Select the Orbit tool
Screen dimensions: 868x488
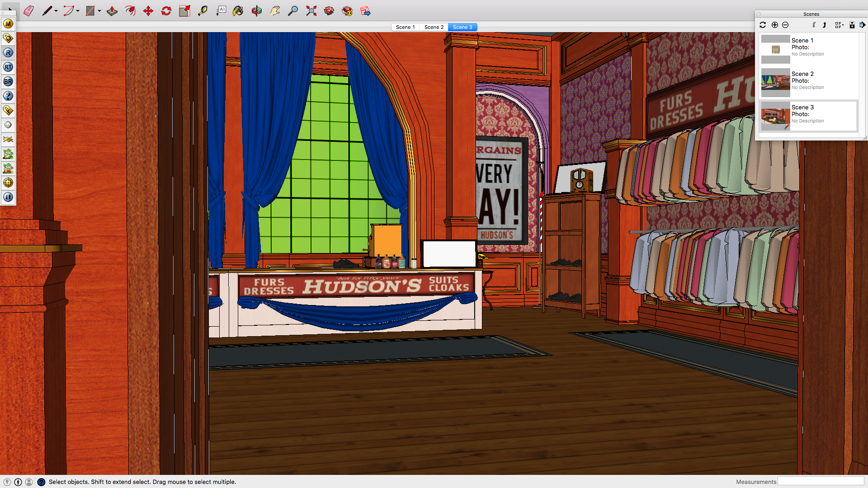pos(256,11)
